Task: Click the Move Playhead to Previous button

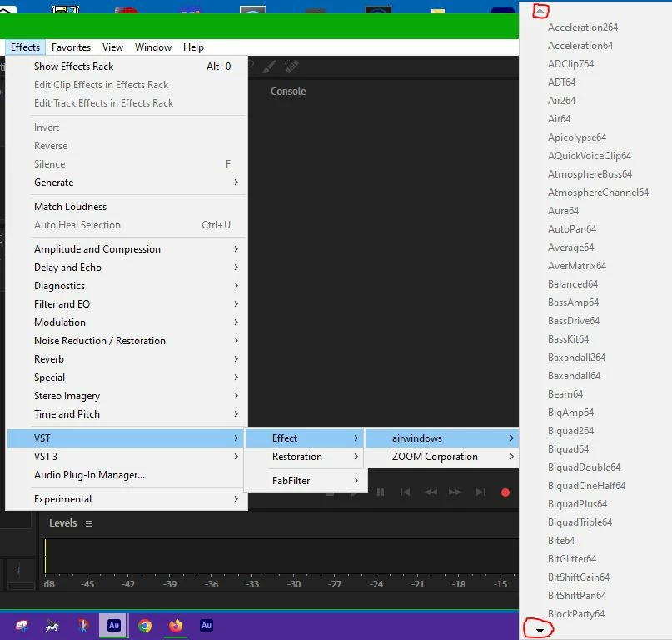Action: pos(405,492)
